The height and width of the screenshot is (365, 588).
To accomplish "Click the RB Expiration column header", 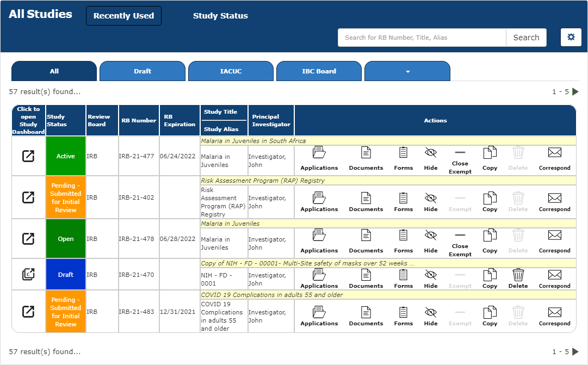I will click(180, 120).
